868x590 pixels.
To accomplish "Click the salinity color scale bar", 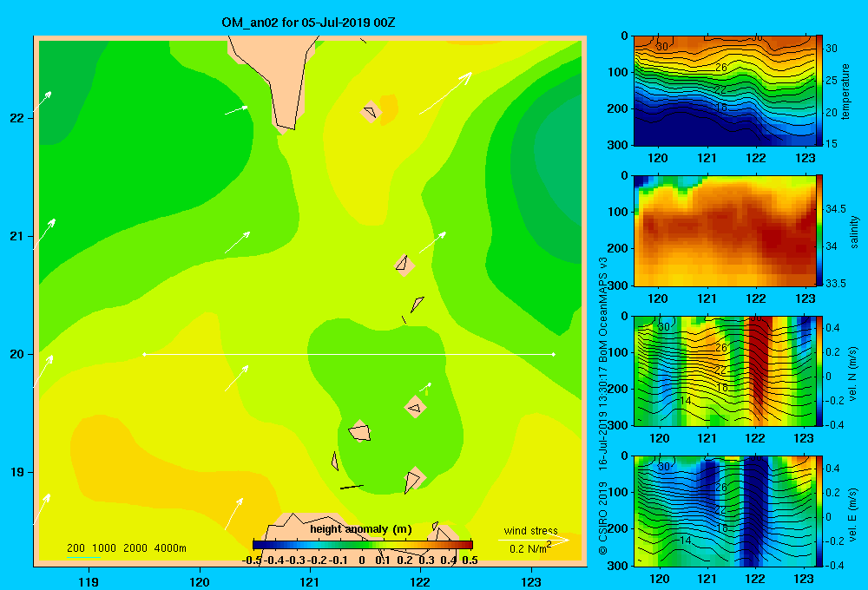I will pos(819,231).
